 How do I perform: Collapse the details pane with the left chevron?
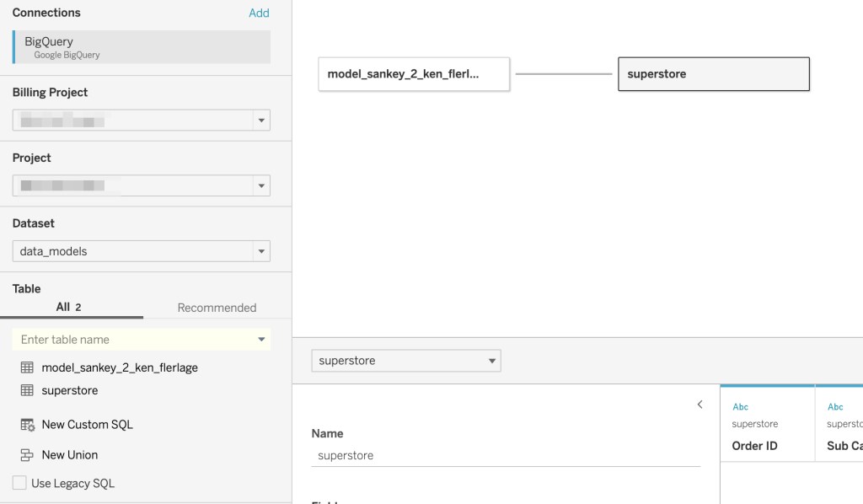(x=700, y=405)
